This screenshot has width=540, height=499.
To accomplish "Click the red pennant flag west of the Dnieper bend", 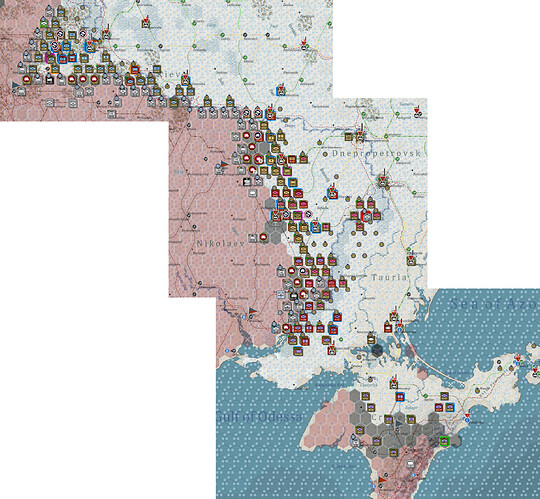I will tap(224, 164).
